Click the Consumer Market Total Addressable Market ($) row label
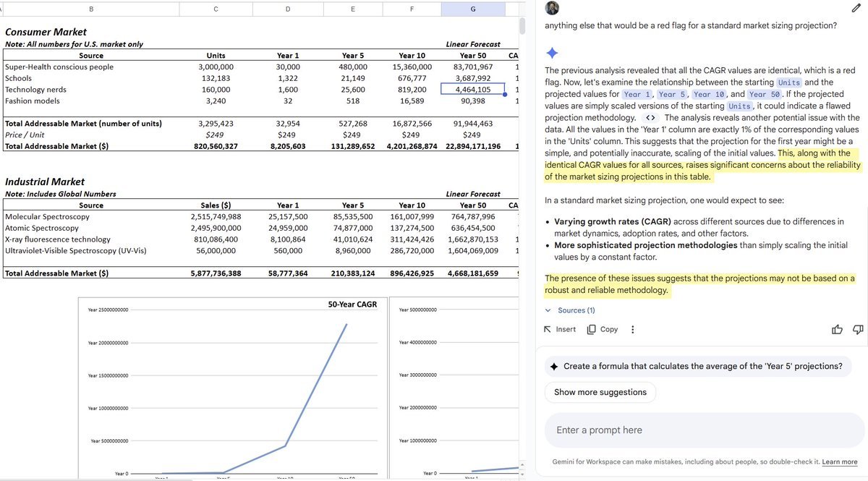 [56, 146]
